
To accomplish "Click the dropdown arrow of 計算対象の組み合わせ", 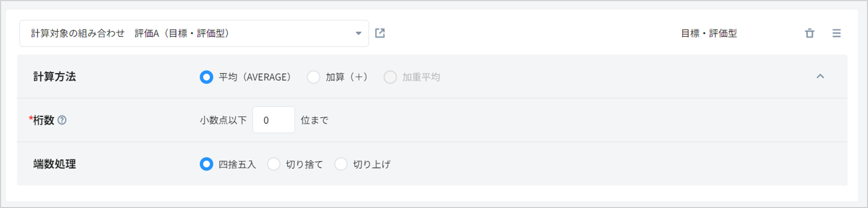I will (x=358, y=33).
